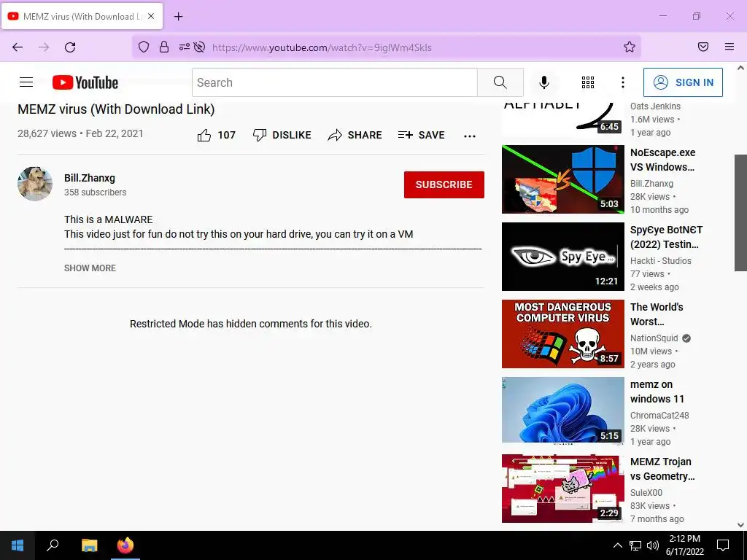Click the autoplay blocked icon in address bar
This screenshot has height=560, width=747.
200,47
